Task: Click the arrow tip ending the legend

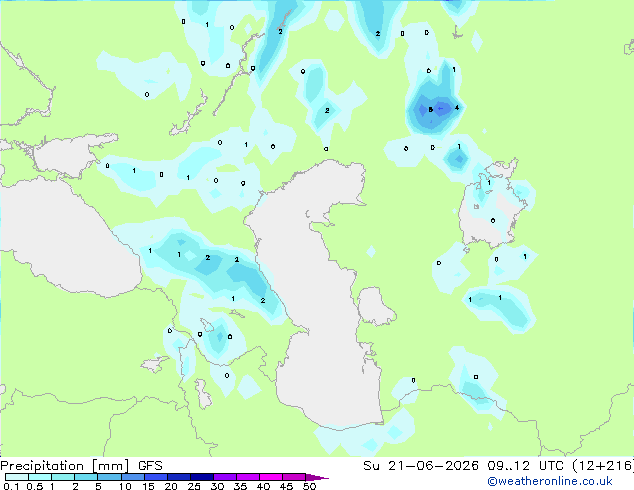Action: pyautogui.click(x=317, y=477)
